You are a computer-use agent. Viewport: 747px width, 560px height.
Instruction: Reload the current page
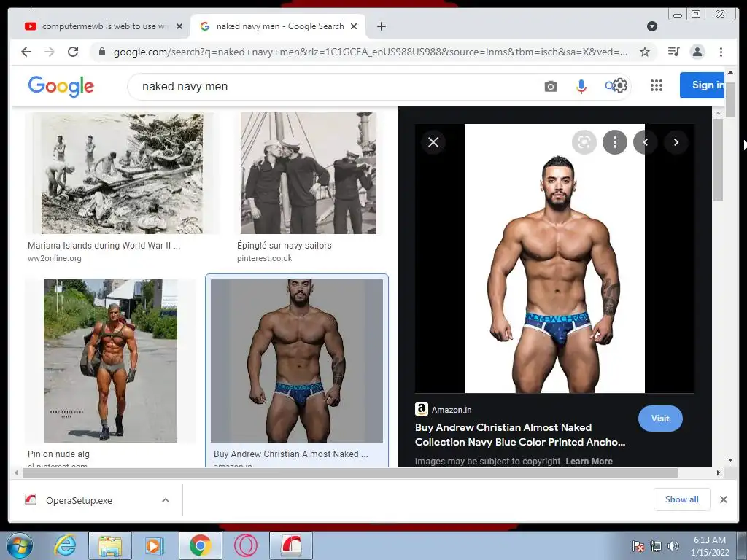73,52
